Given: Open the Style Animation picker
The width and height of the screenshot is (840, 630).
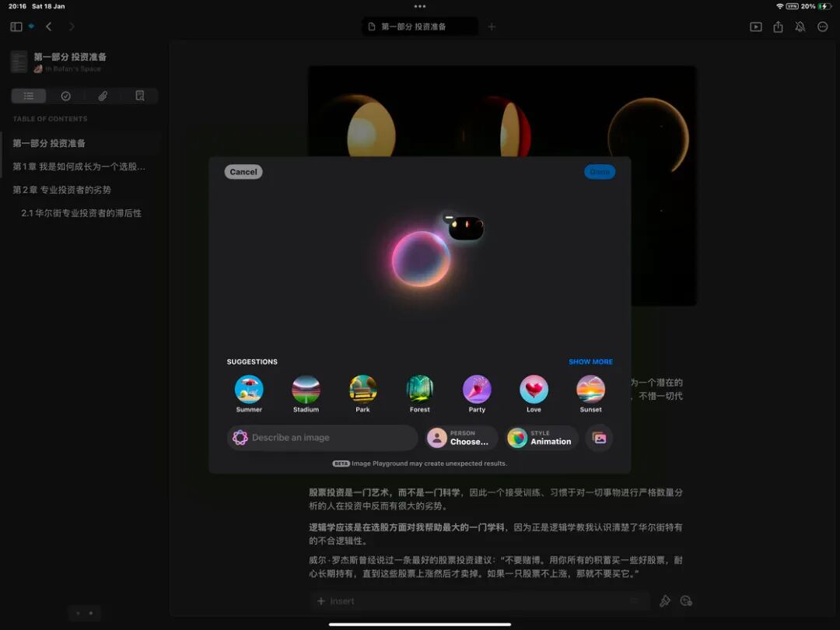Looking at the screenshot, I should (x=542, y=438).
